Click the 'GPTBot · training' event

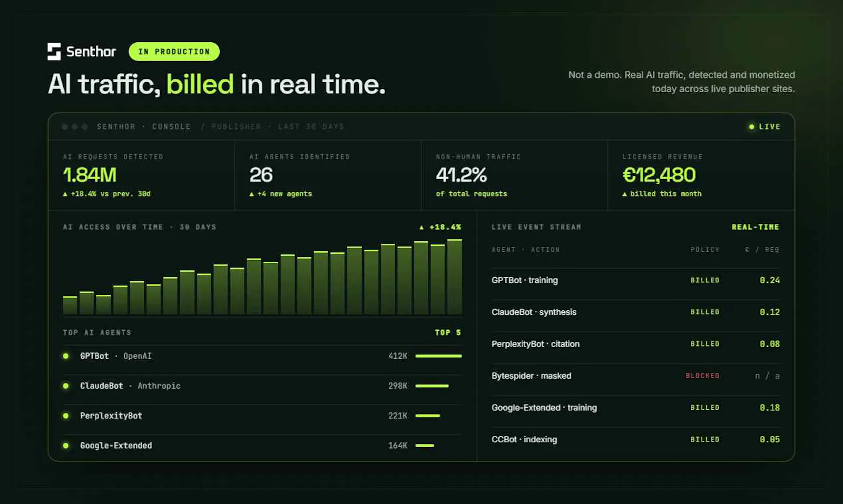525,280
